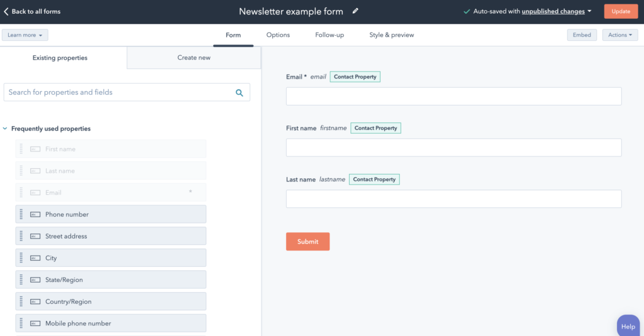Click drag handle of Phone number property
This screenshot has height=336, width=644.
(21, 214)
